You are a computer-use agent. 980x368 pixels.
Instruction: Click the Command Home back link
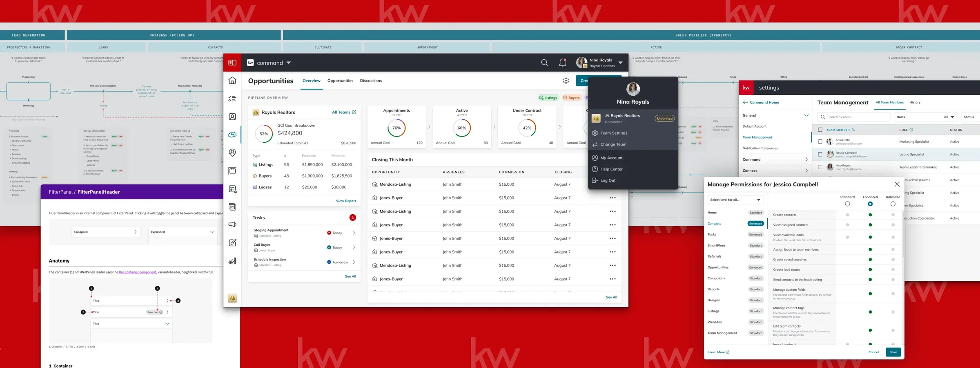tap(761, 102)
